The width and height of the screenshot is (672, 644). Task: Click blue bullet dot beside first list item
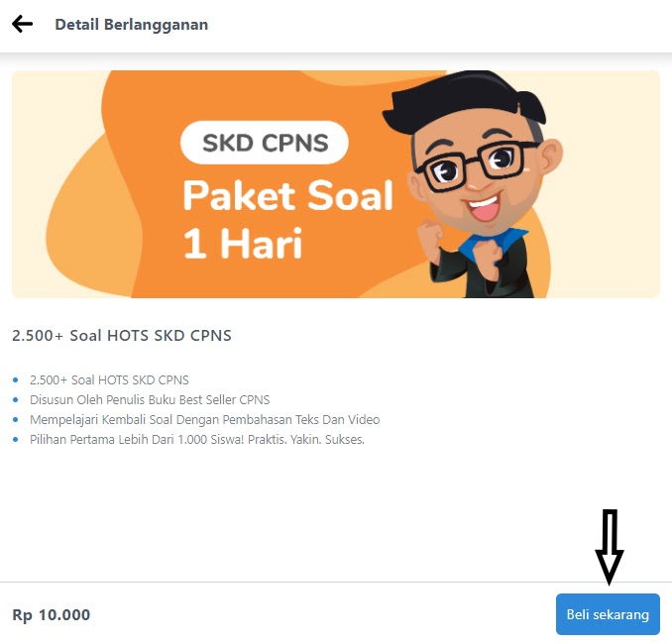pyautogui.click(x=16, y=380)
